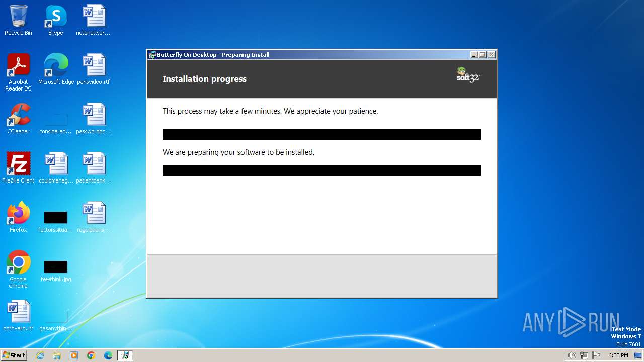Select the Microsoft Edge desktop shortcut
This screenshot has height=362, width=644.
pyautogui.click(x=56, y=69)
